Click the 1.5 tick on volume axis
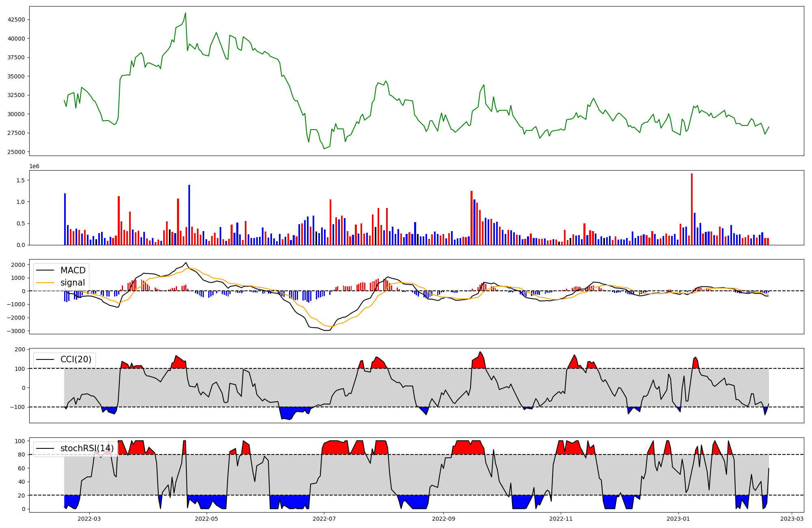The width and height of the screenshot is (812, 528). [20, 180]
